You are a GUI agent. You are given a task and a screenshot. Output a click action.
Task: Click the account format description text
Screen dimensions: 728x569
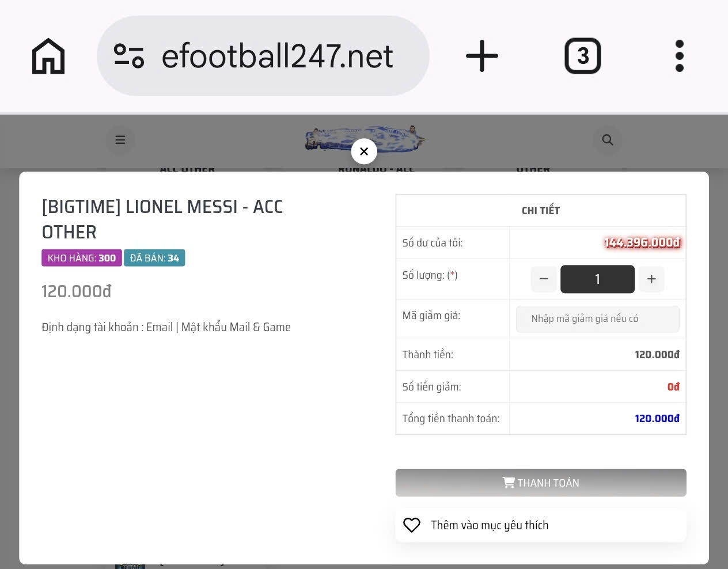(x=166, y=327)
